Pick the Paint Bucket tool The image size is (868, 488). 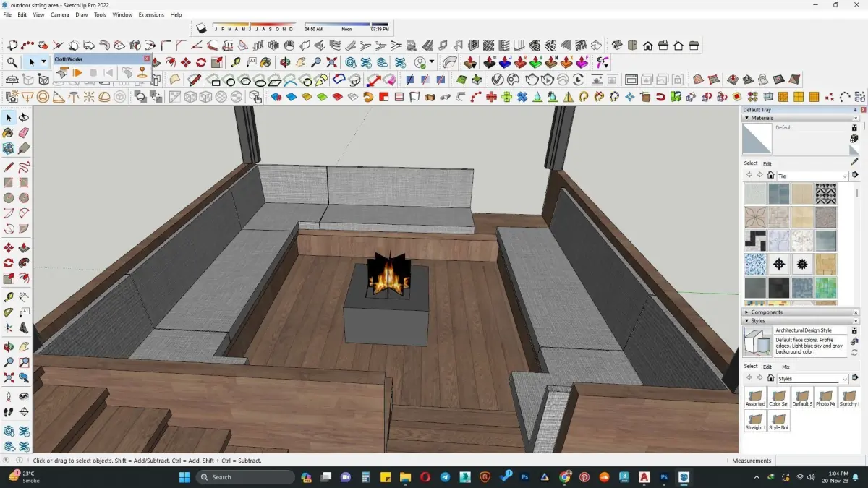click(9, 133)
